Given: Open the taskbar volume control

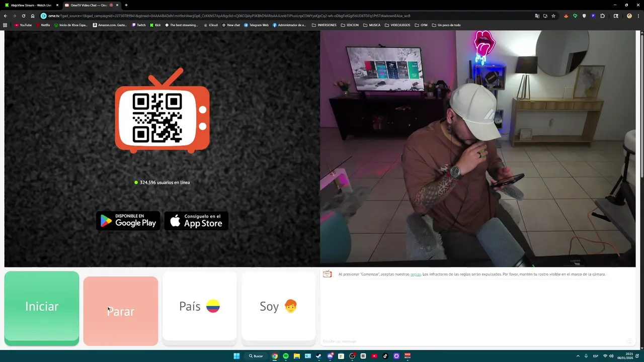Looking at the screenshot, I should pos(611,356).
